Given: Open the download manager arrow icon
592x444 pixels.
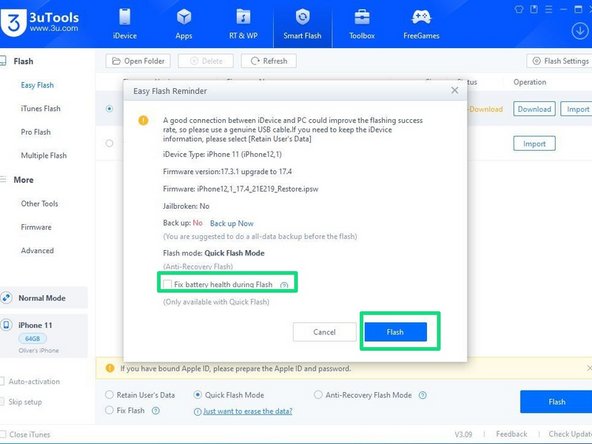Looking at the screenshot, I should click(x=580, y=31).
